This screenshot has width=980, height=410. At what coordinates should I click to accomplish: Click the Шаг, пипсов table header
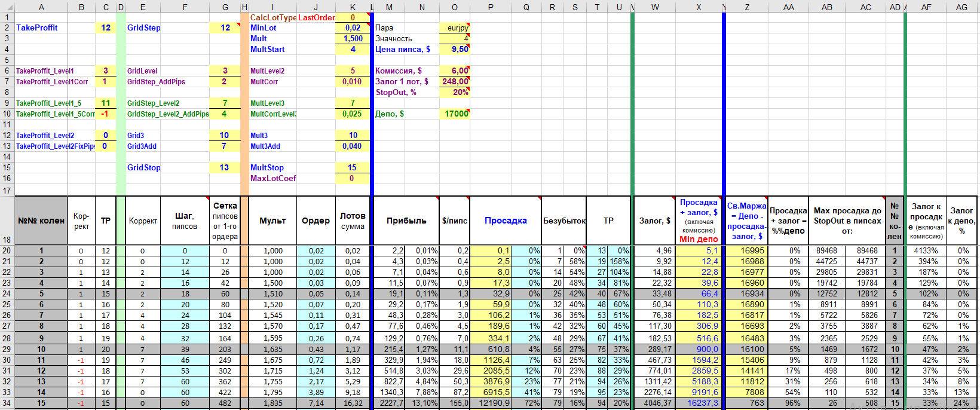point(185,221)
